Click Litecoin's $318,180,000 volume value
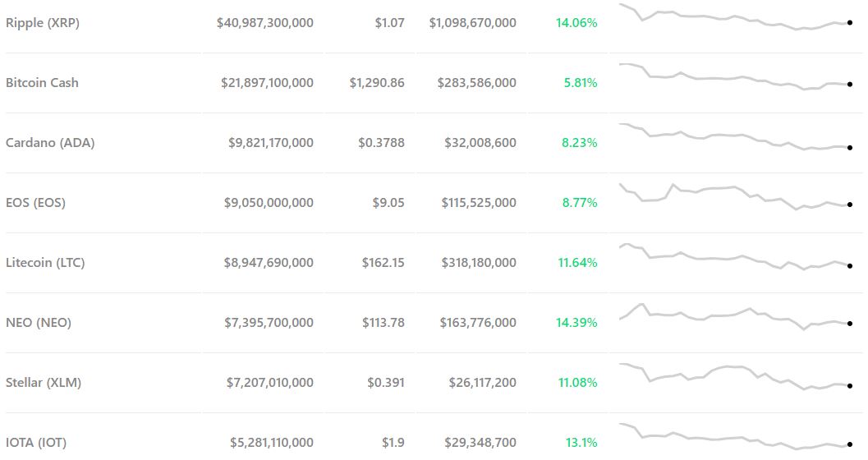Image resolution: width=868 pixels, height=460 pixels. coord(479,263)
